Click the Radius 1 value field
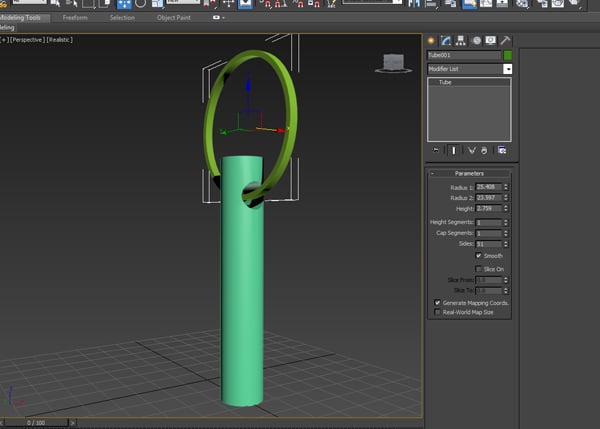 (x=489, y=187)
